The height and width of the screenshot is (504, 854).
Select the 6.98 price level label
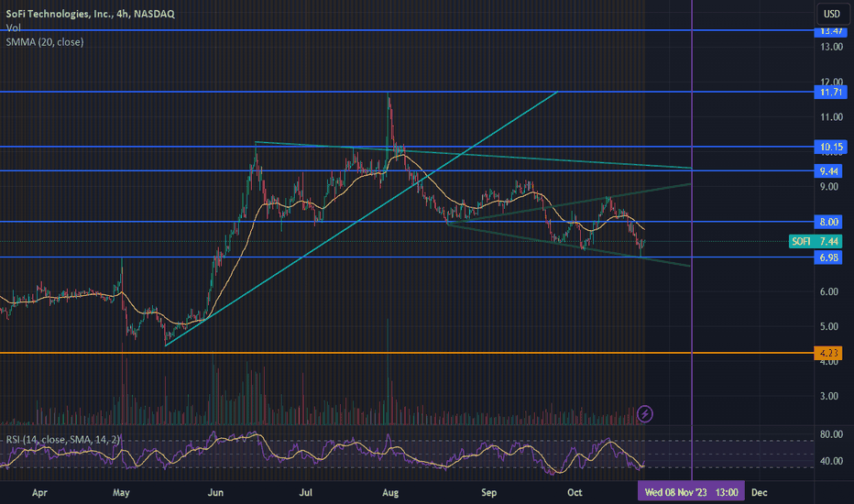click(828, 257)
